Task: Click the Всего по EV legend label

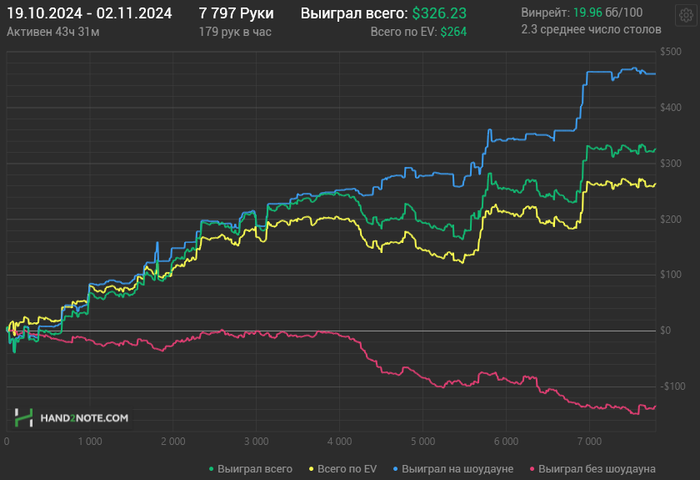Action: click(347, 469)
